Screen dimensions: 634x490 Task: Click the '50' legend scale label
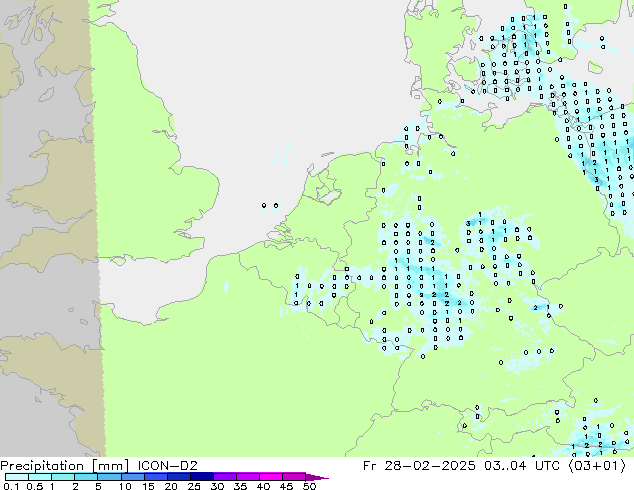click(309, 486)
